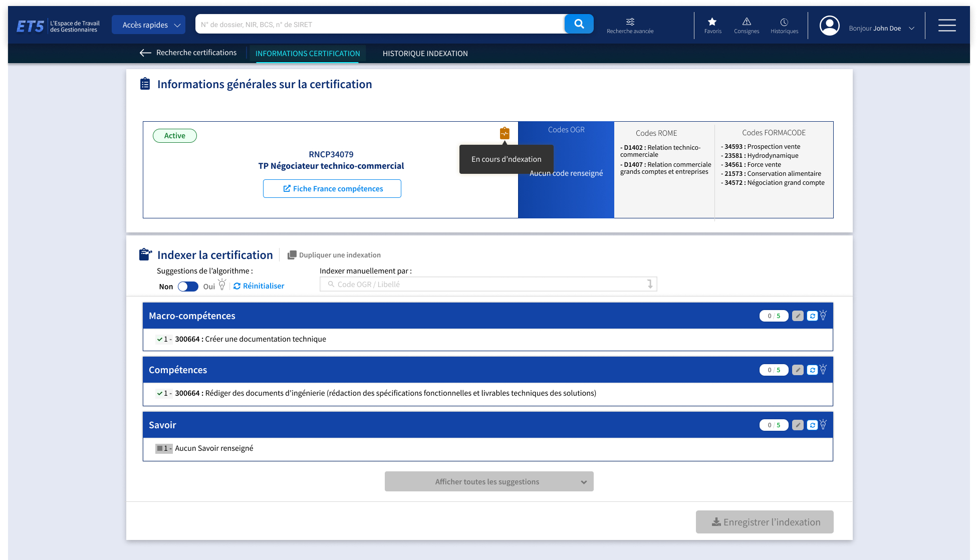The image size is (978, 560).
Task: Switch to HISTORIQUE INDEXATION tab
Action: (425, 54)
